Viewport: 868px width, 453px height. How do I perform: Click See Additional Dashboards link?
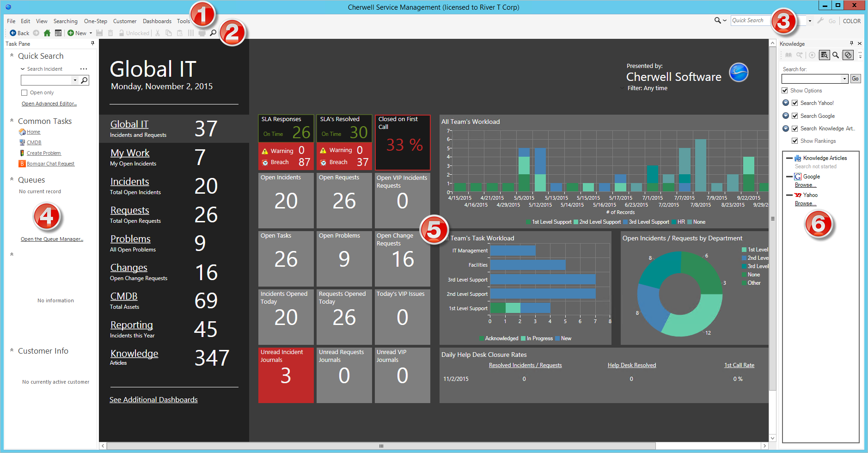pos(153,399)
